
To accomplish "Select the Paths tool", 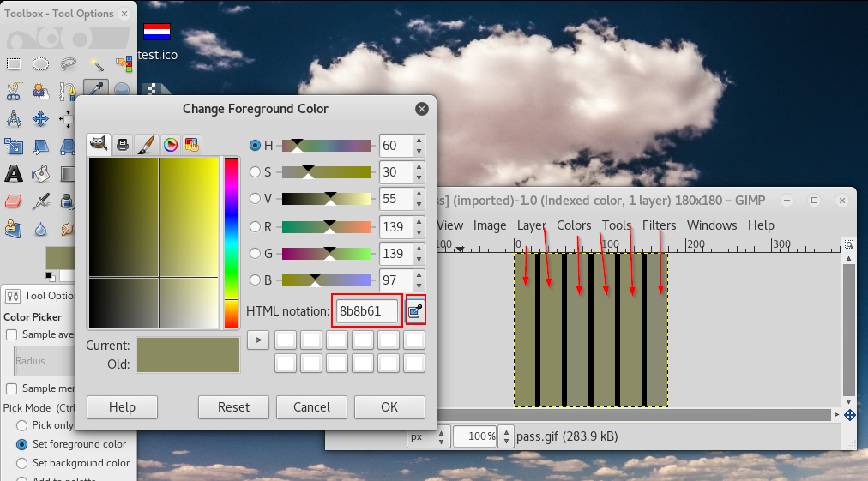I will pos(67,91).
